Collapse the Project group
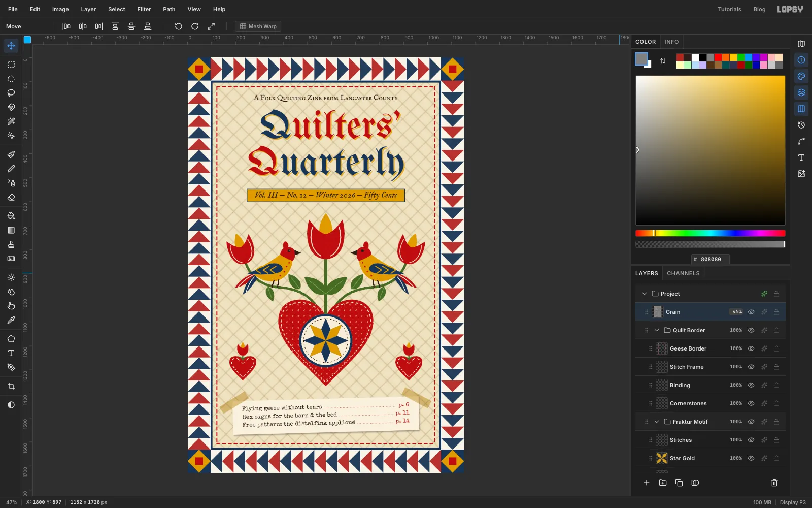The height and width of the screenshot is (508, 812). [x=645, y=294]
